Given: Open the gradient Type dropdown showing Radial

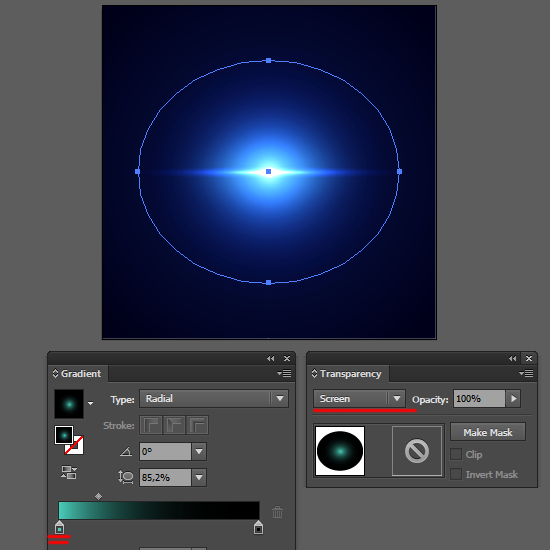Looking at the screenshot, I should 214,398.
